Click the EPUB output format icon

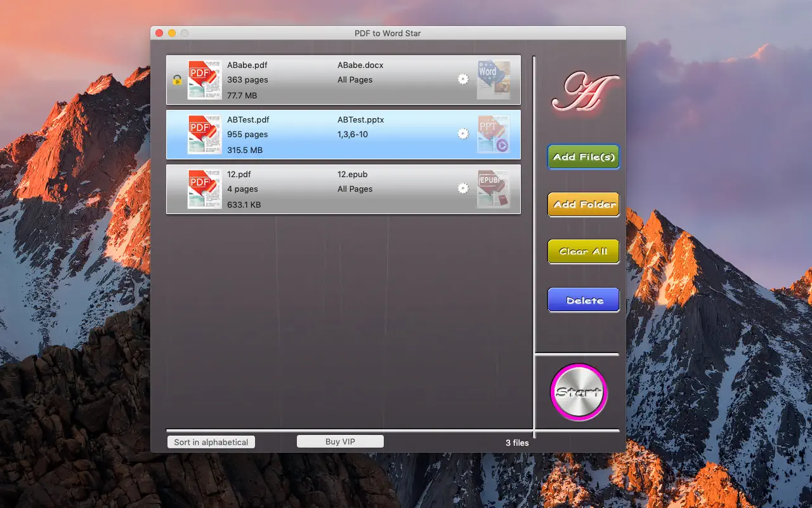tap(494, 189)
